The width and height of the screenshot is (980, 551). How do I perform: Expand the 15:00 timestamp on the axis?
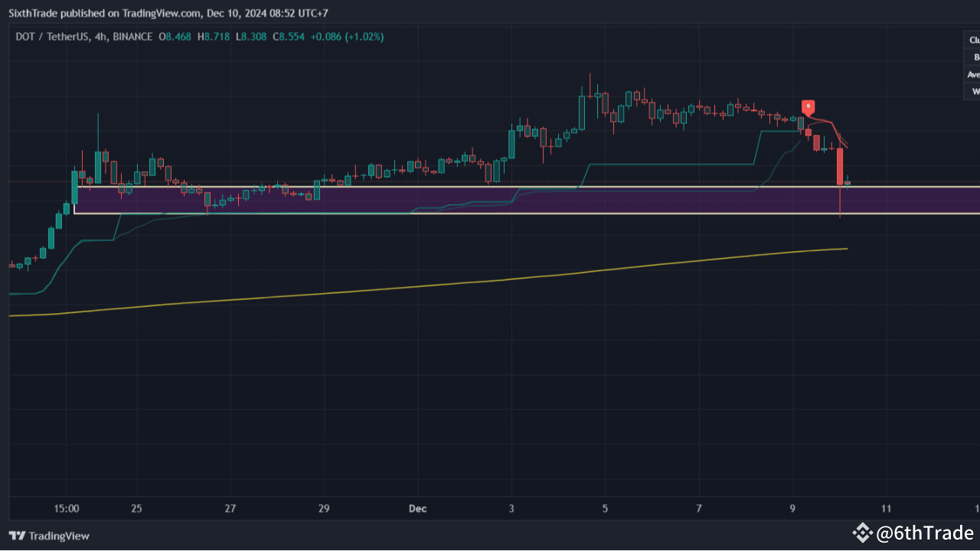click(x=67, y=508)
